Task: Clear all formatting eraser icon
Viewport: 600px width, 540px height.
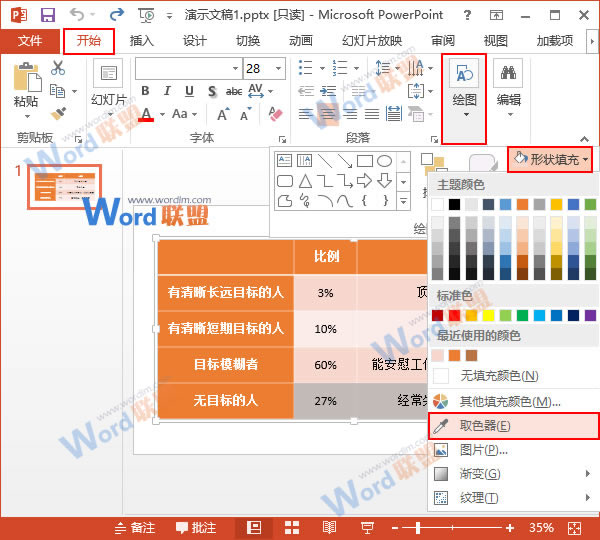Action: 275,114
